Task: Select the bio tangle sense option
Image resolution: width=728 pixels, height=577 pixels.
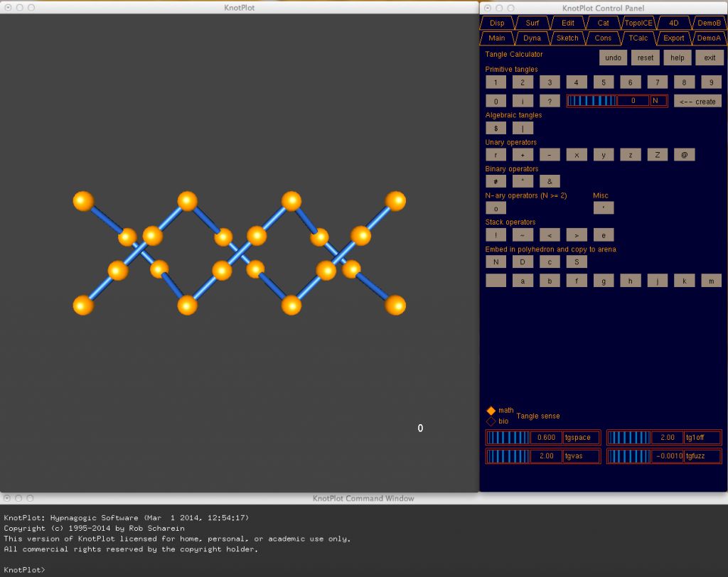Action: 491,421
